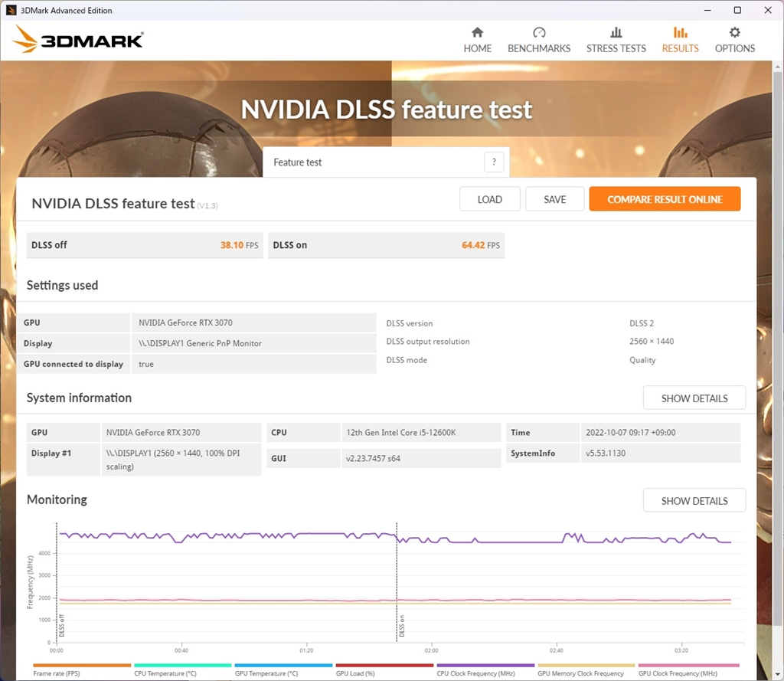Viewport: 784px width, 681px height.
Task: Toggle GPU Clock Frequency (MHz) legend
Action: (x=688, y=670)
